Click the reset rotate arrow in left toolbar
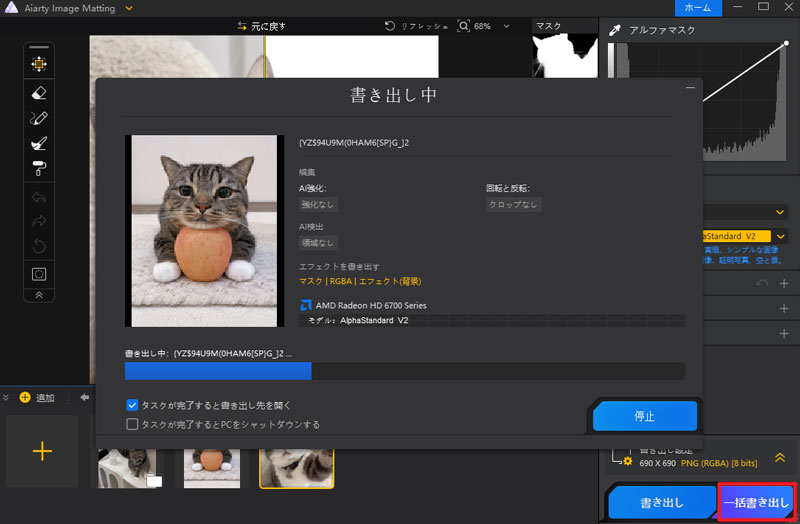The width and height of the screenshot is (800, 524). (x=39, y=246)
